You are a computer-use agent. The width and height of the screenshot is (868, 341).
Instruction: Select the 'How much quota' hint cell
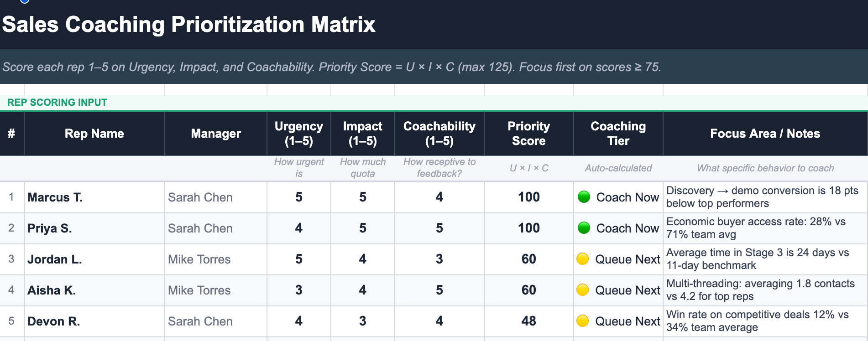(363, 168)
